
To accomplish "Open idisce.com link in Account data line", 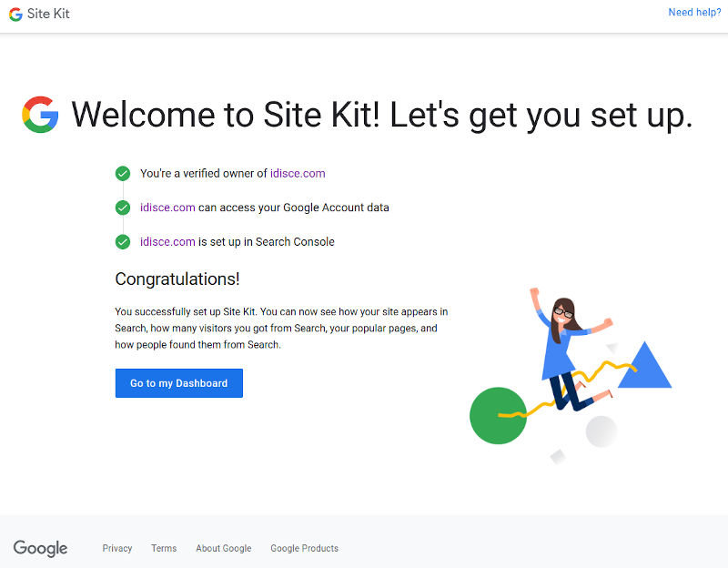I will tap(167, 208).
